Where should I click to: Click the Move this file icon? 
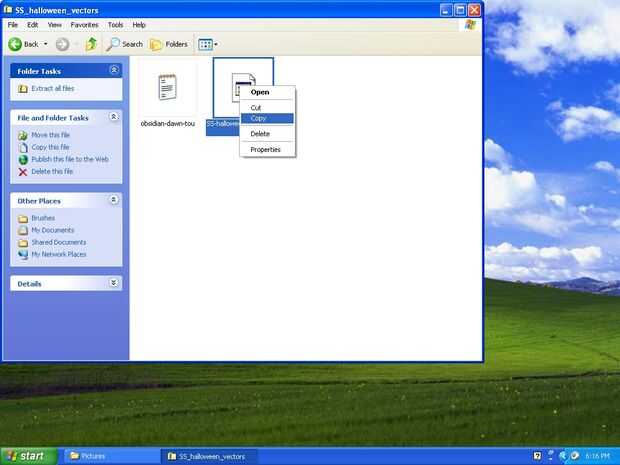coord(23,135)
